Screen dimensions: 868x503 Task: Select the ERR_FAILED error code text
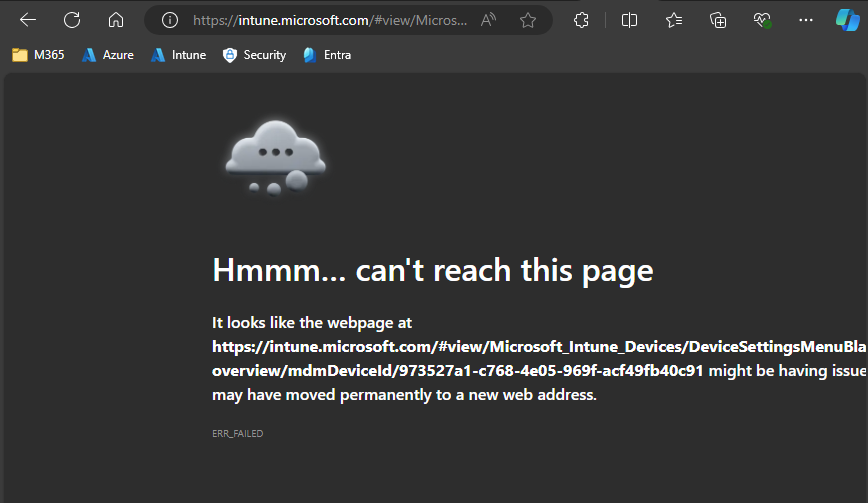click(237, 433)
